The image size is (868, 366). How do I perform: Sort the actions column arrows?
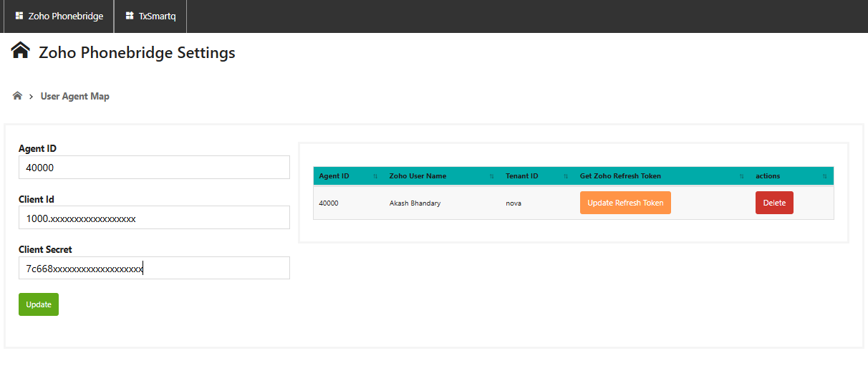point(825,176)
